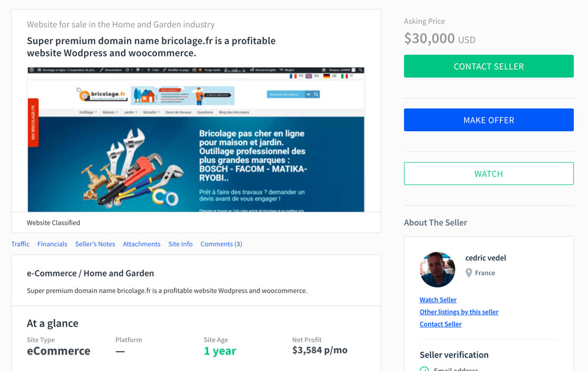Click the Watch button
The width and height of the screenshot is (588, 371).
(489, 173)
